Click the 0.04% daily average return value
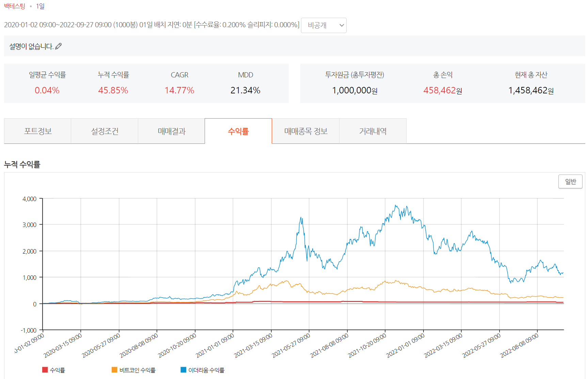 click(47, 90)
